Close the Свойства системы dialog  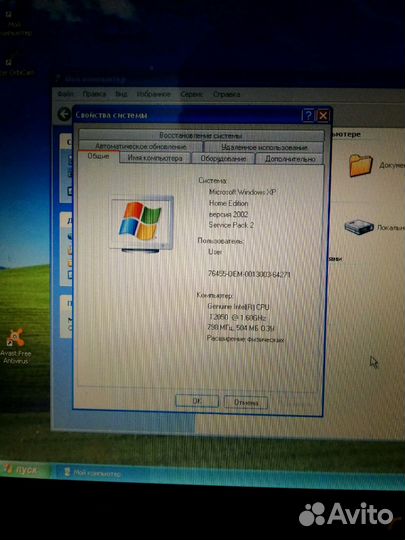pos(323,116)
